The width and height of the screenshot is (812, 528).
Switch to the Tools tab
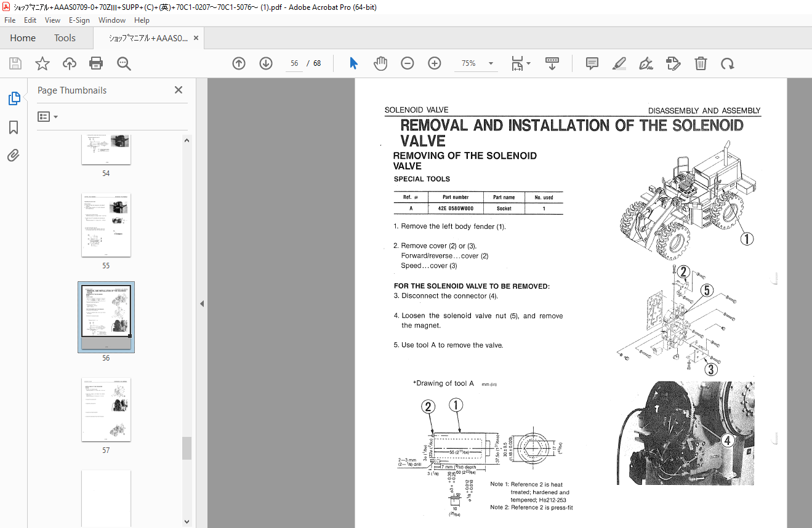click(65, 38)
